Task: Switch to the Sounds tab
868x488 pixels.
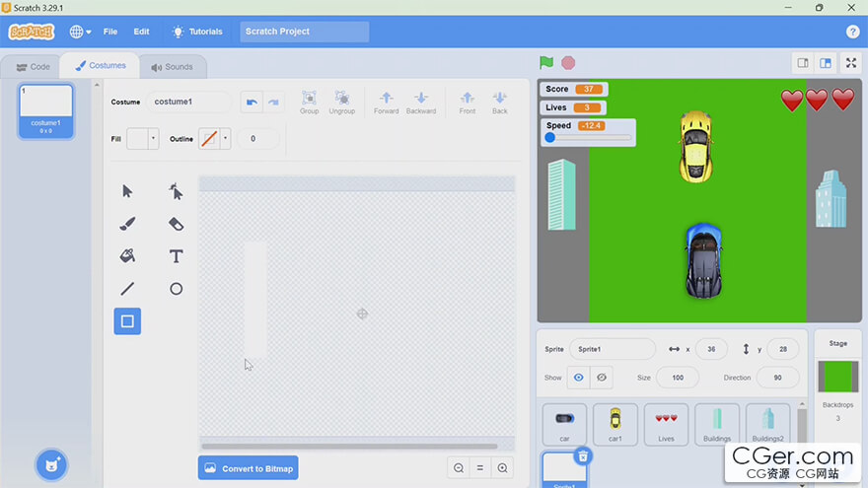Action: click(172, 67)
